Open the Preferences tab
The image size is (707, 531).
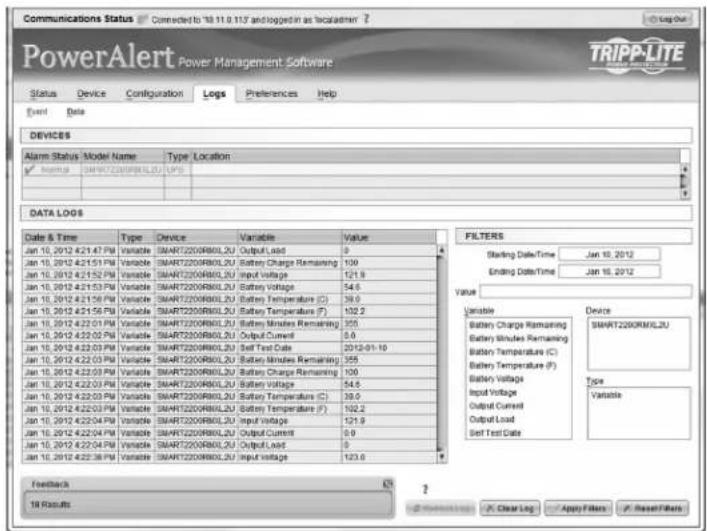[x=271, y=93]
